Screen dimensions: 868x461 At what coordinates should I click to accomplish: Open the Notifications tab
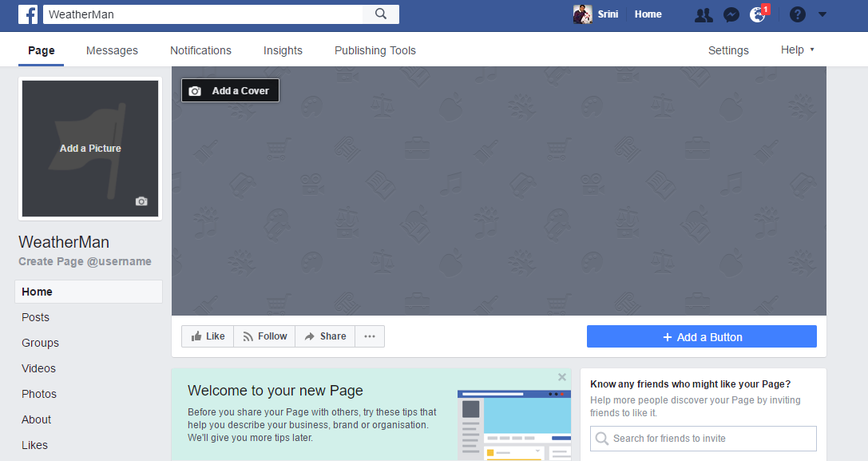point(201,50)
